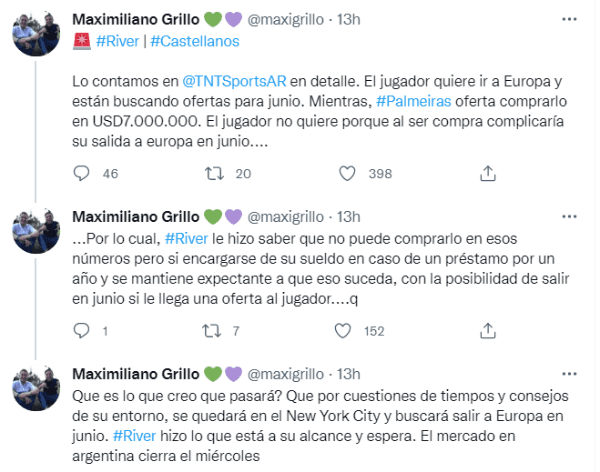The image size is (600, 472).
Task: Open the 13h timestamp on the third tweet
Action: pos(350,372)
